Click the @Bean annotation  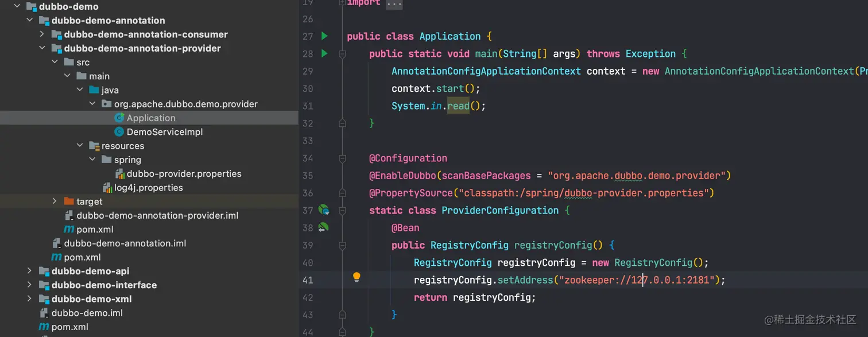click(405, 227)
